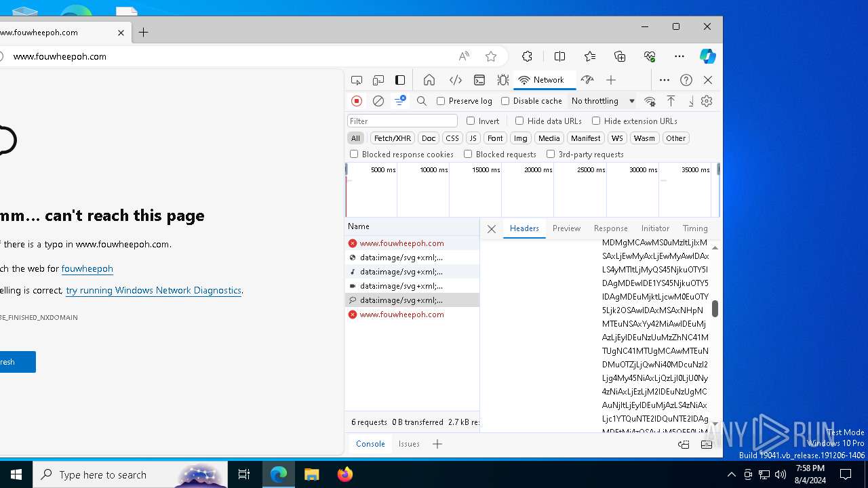Check Hide extension URLs
868x488 pixels.
(x=596, y=121)
